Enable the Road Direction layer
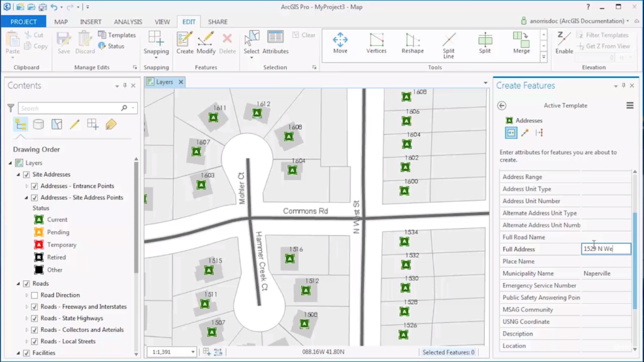 [x=35, y=295]
